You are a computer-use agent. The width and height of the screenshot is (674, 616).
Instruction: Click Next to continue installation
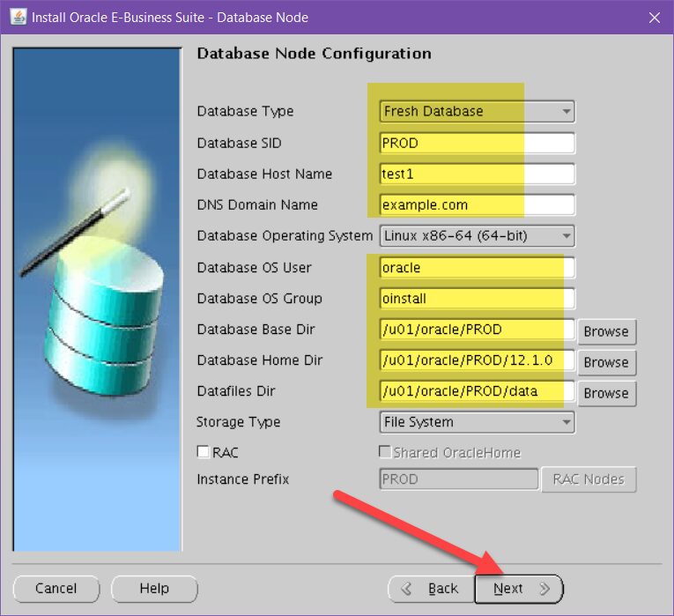[518, 589]
